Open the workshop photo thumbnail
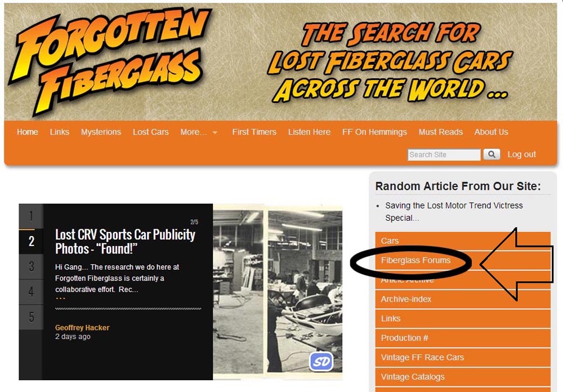This screenshot has width=563, height=392. click(278, 292)
